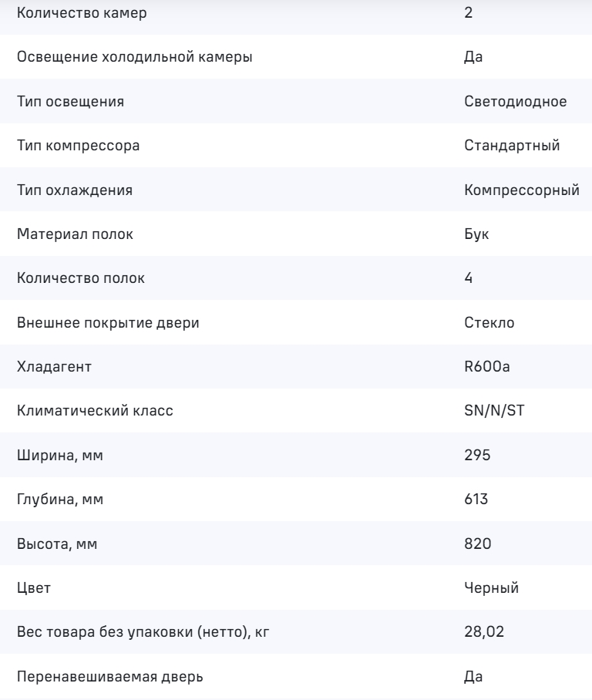
Task: Select the 'Стекло' door coating value
Action: 489,322
